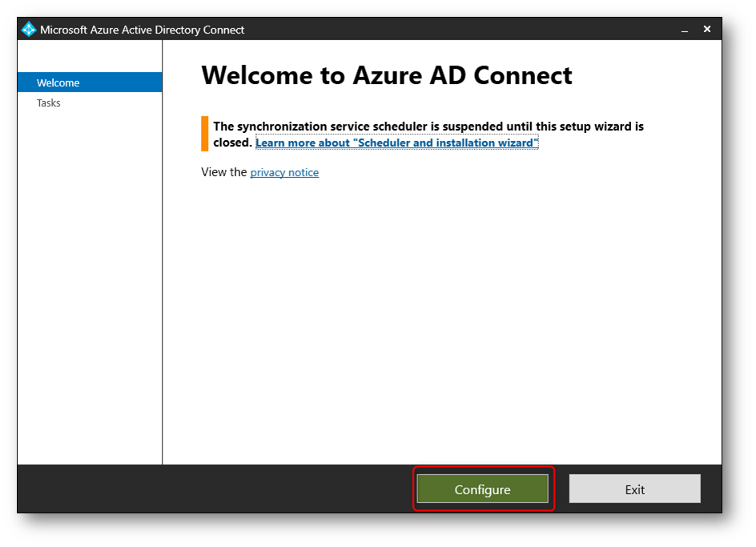Click the Welcome to Azure AD Connect heading
756x547 pixels.
coord(386,76)
